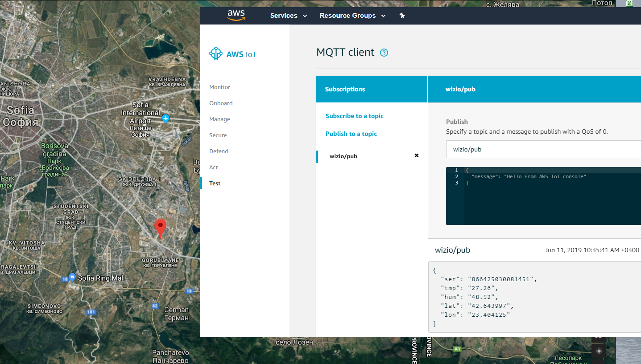Click the MQTT client page title
Screen dimensions: 641x364
pyautogui.click(x=345, y=52)
